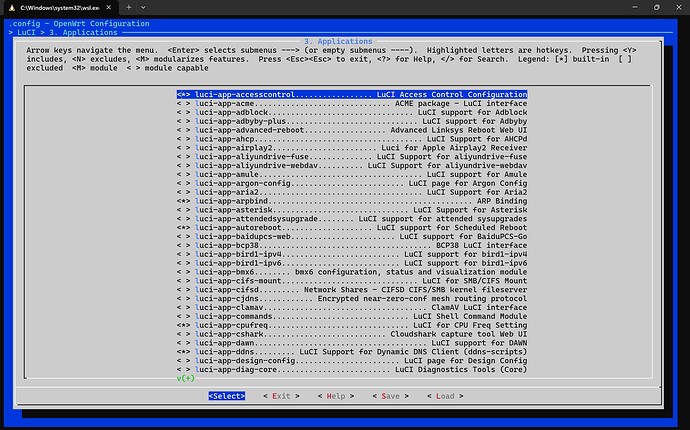Click the Save button
Image resolution: width=690 pixels, height=430 pixels.
(x=390, y=396)
